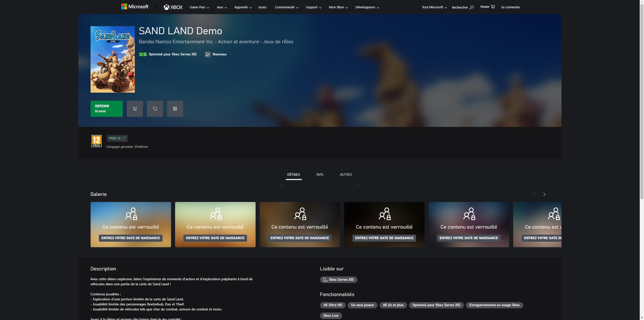Click the Microsoft logo
644x320 pixels.
135,6
